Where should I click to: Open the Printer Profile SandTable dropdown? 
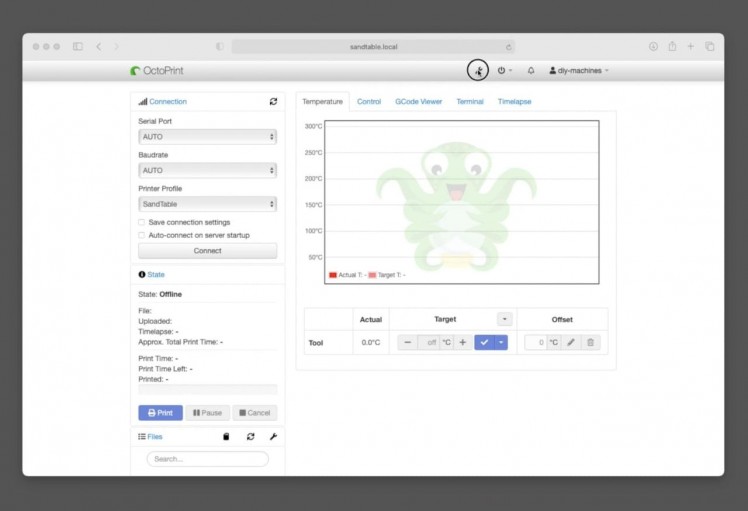[208, 204]
